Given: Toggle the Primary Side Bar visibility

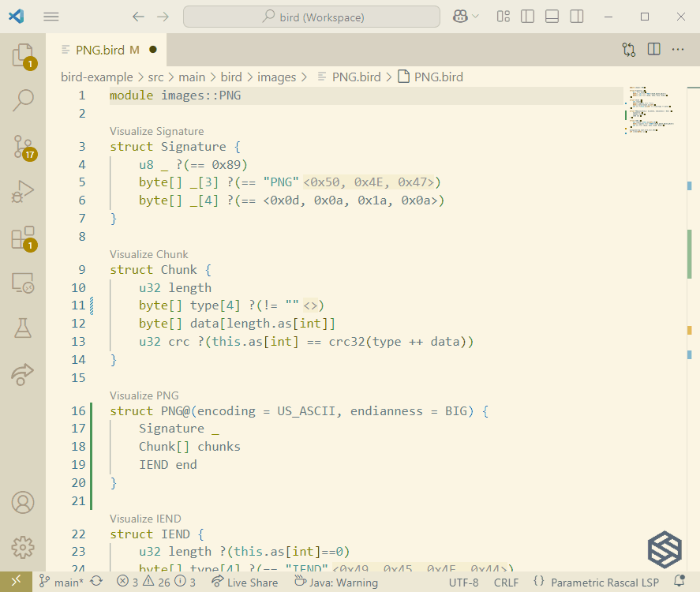Looking at the screenshot, I should pos(527,17).
